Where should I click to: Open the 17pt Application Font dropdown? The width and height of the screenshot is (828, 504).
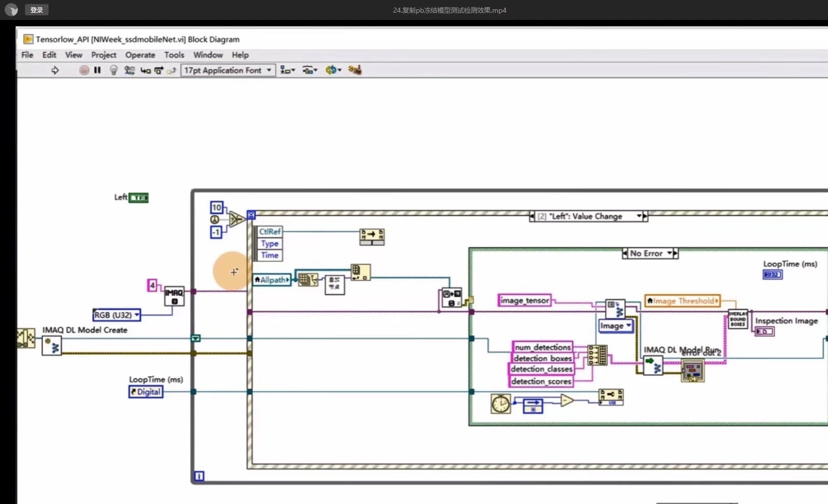point(228,70)
